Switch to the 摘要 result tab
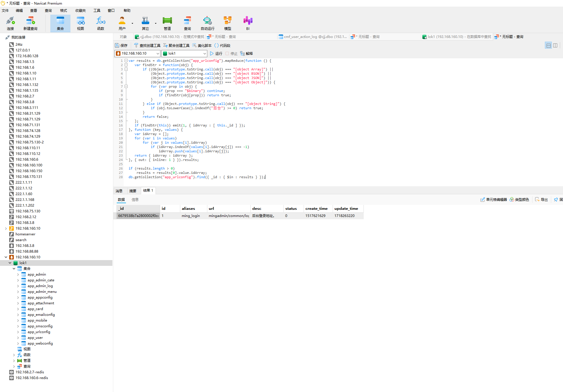Viewport: 563px width, 392px height. pos(133,191)
